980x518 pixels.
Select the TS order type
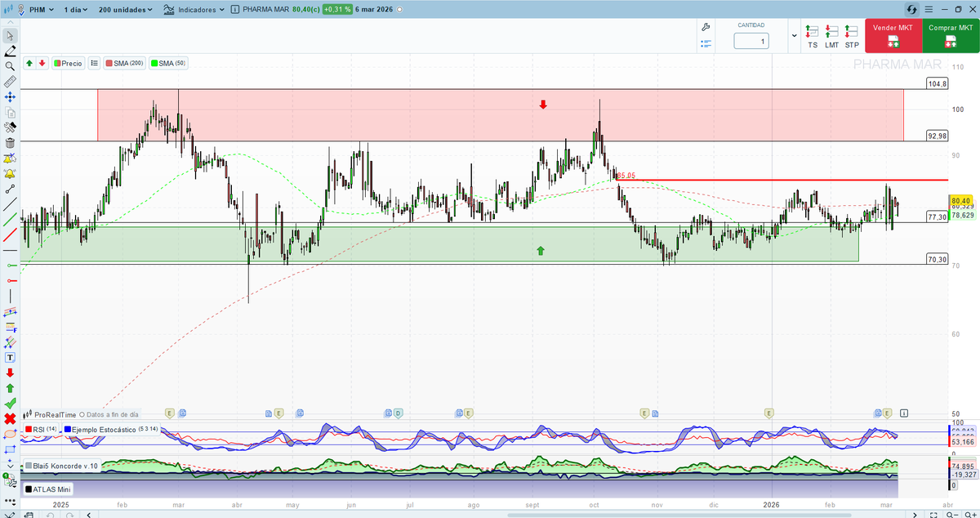(x=812, y=37)
